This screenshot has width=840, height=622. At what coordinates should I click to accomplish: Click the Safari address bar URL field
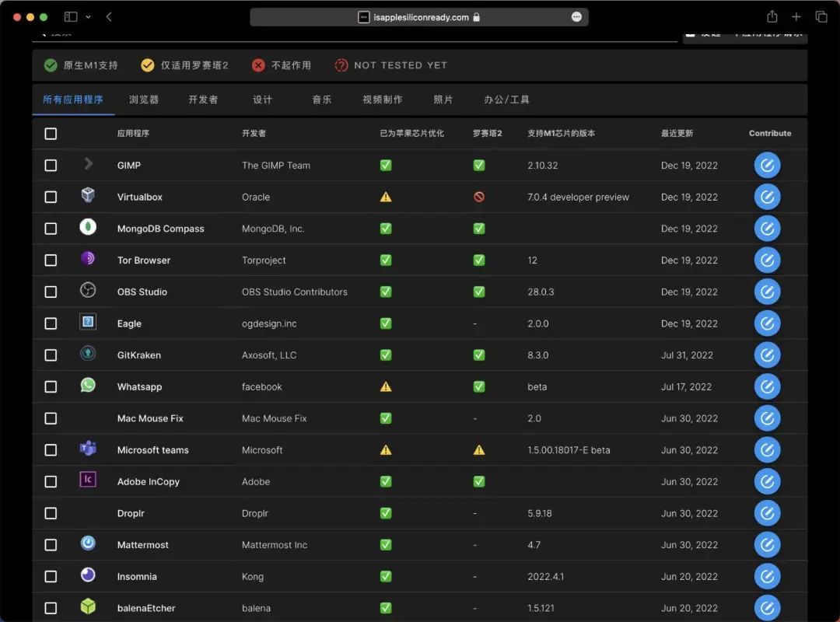[420, 17]
